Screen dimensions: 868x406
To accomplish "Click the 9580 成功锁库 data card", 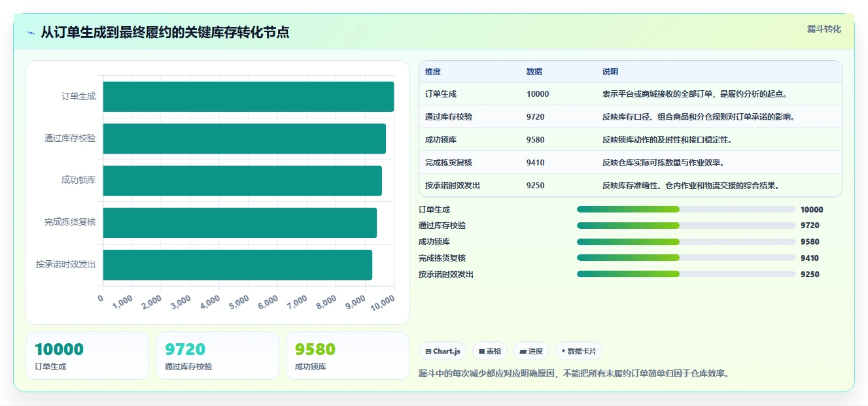I will [x=347, y=356].
